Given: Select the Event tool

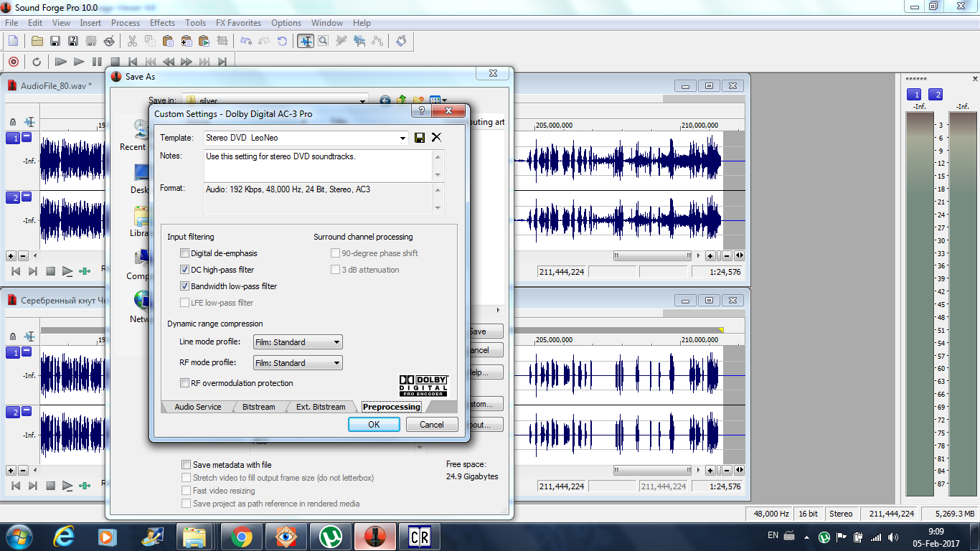Looking at the screenshot, I should tap(359, 41).
